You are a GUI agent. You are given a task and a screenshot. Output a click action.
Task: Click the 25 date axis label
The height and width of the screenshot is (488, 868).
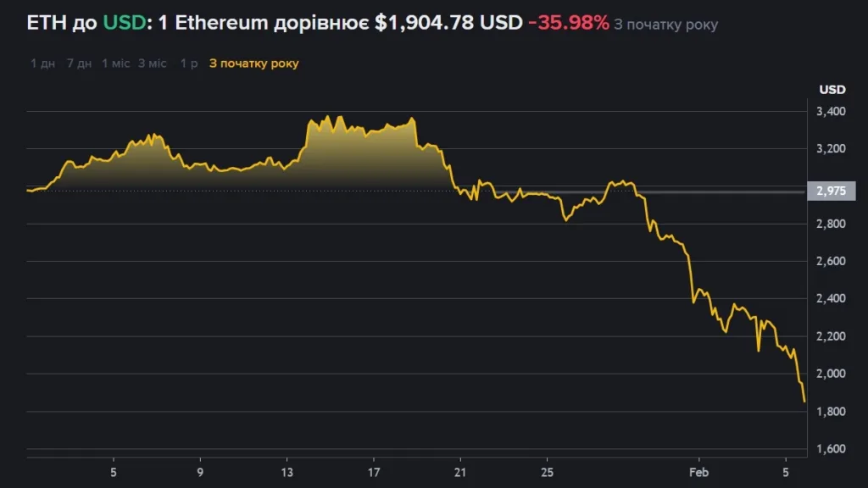click(547, 470)
